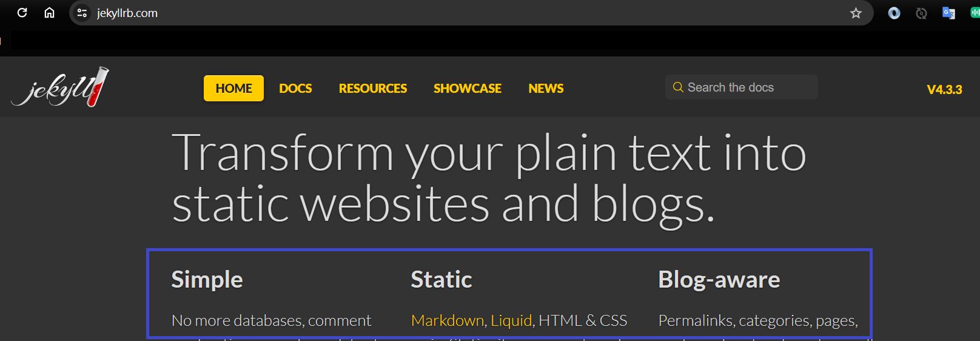The width and height of the screenshot is (980, 341).
Task: Go to the SHOWCASE page
Action: pyautogui.click(x=468, y=89)
